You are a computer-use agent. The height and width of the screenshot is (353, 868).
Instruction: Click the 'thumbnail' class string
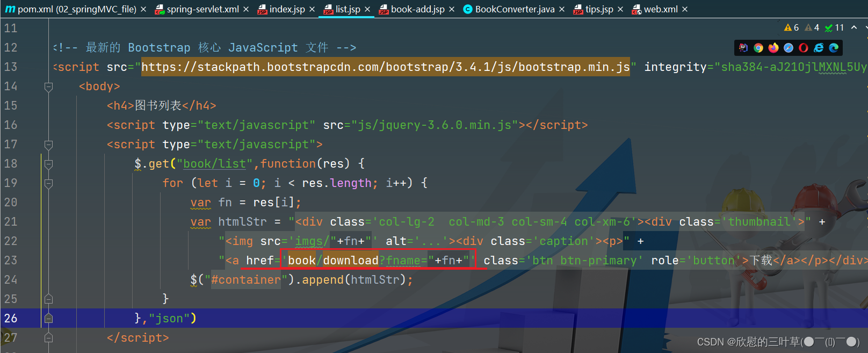click(x=759, y=222)
